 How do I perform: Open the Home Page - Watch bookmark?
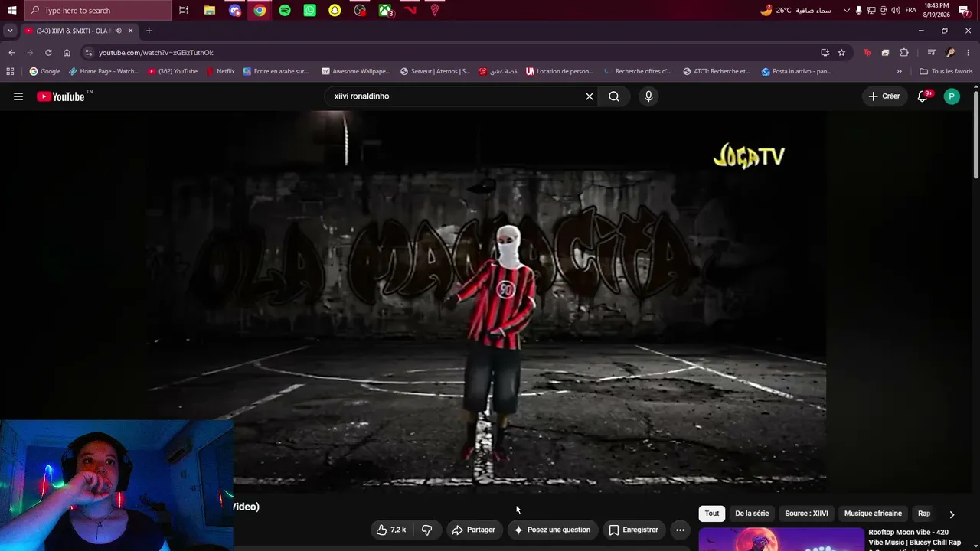(x=103, y=71)
